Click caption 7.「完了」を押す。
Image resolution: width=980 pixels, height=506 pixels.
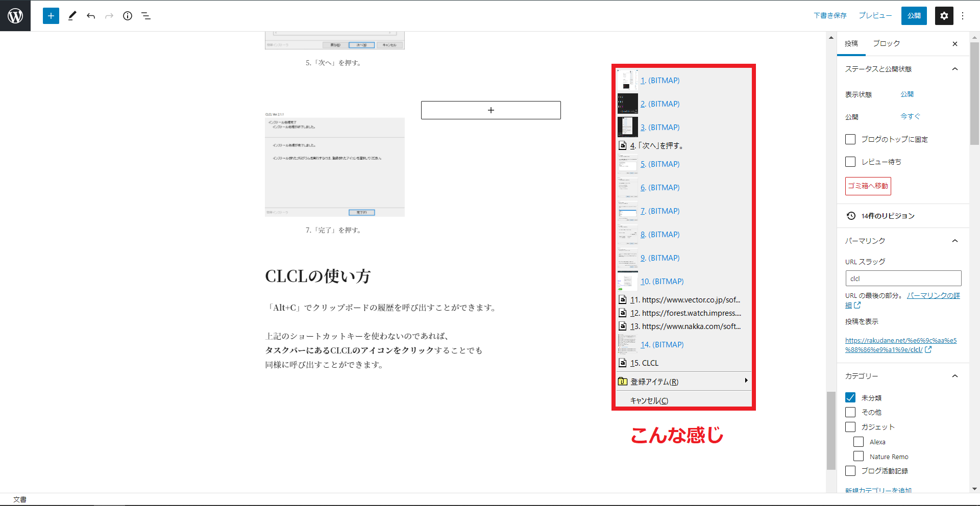(x=335, y=231)
